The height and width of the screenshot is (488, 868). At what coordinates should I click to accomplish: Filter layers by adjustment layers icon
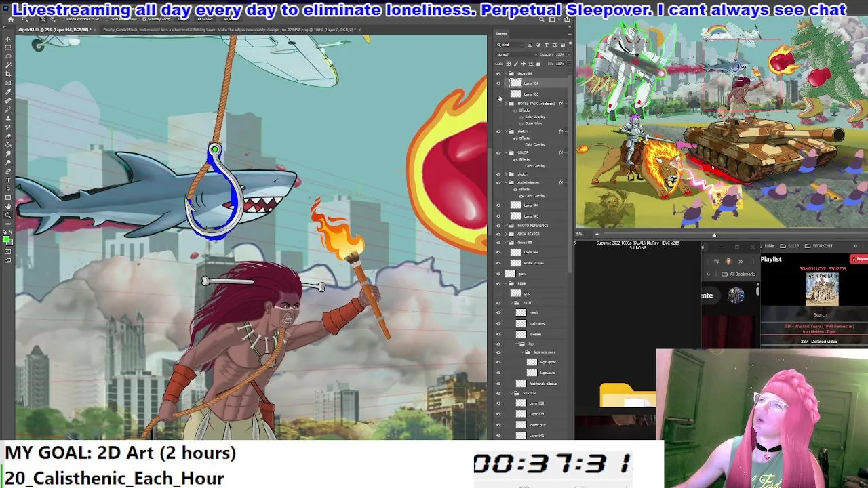click(538, 45)
